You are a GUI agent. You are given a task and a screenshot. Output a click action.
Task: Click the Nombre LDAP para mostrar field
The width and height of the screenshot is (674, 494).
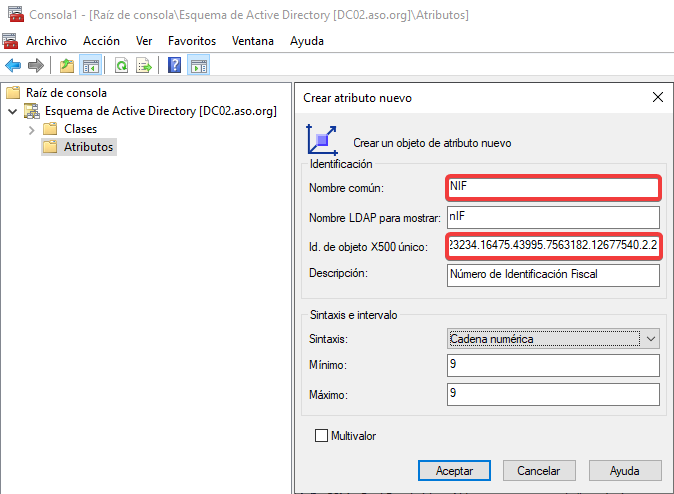pyautogui.click(x=553, y=217)
